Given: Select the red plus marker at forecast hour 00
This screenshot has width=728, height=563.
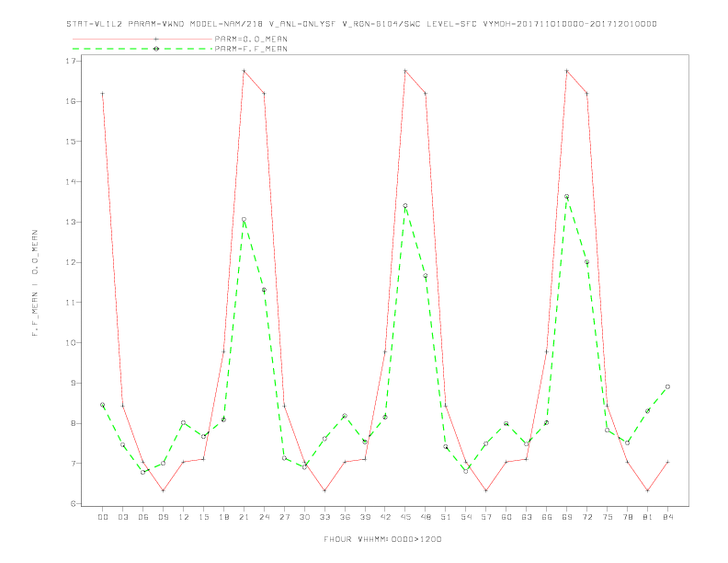Looking at the screenshot, I should click(103, 93).
